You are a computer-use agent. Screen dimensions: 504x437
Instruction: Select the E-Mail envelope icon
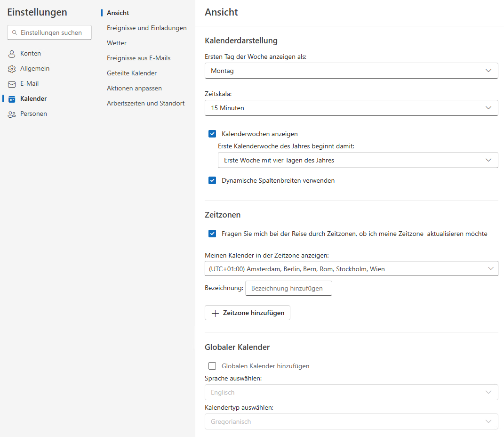11,83
